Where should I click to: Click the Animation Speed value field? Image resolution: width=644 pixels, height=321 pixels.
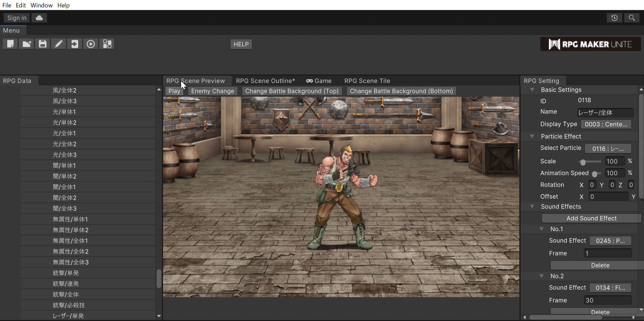pyautogui.click(x=615, y=173)
